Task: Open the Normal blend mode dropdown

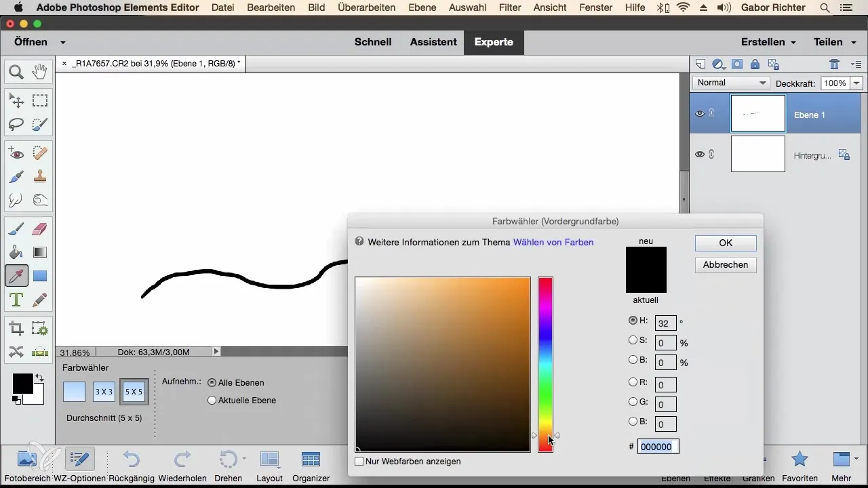Action: coord(730,83)
